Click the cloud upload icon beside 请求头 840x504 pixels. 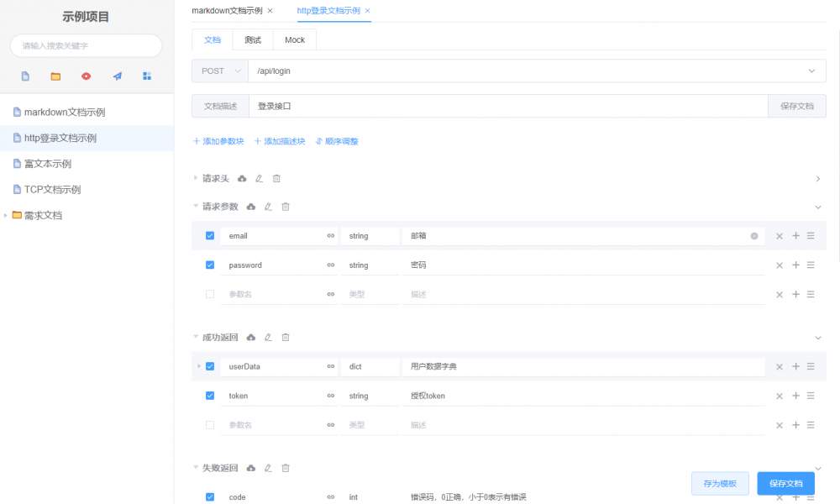click(x=242, y=179)
